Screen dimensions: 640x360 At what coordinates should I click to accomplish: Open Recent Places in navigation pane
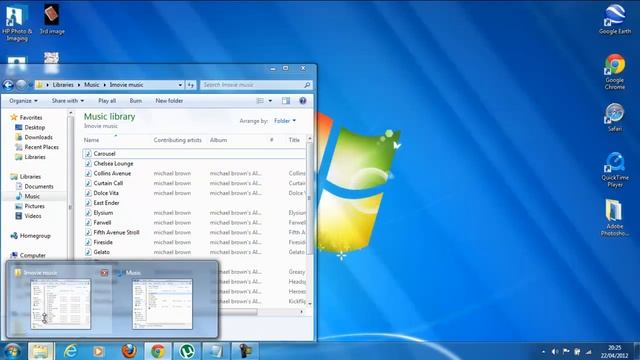coord(41,147)
